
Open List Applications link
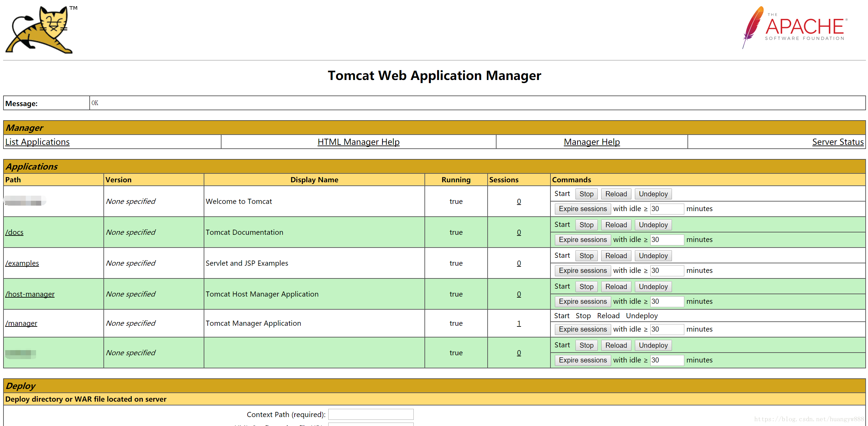click(x=37, y=142)
